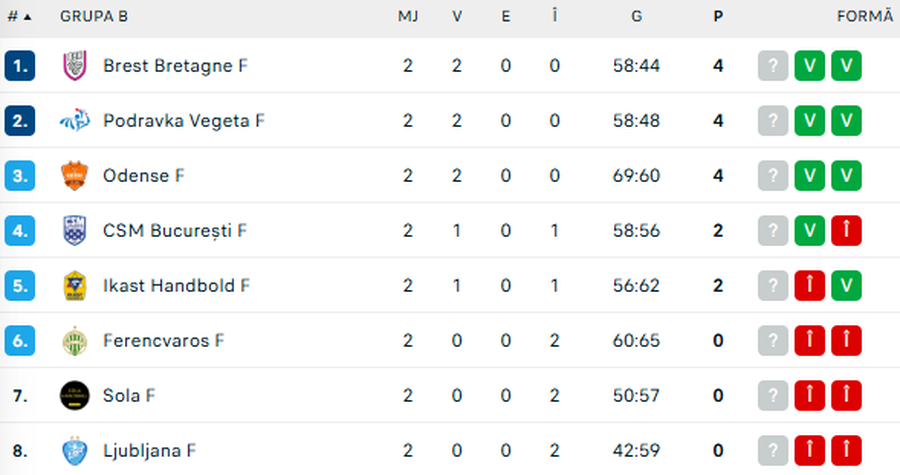
Task: Open the Ferencvaros F team link
Action: (x=163, y=341)
